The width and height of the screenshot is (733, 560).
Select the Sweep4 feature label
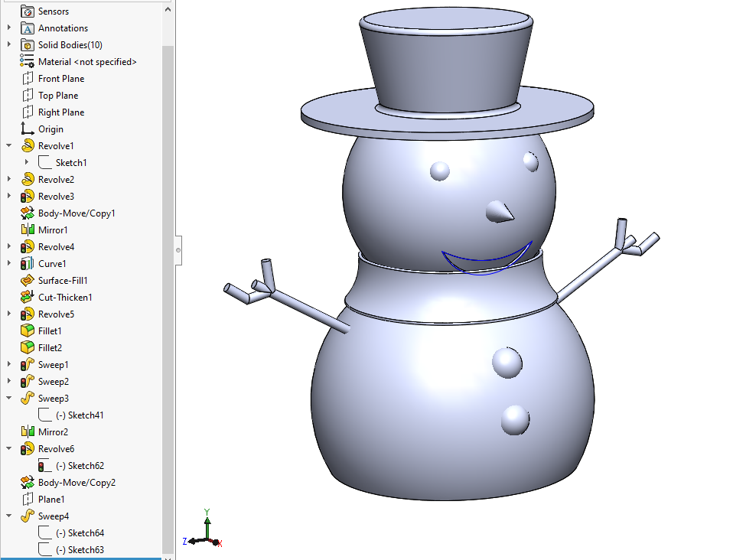point(54,516)
